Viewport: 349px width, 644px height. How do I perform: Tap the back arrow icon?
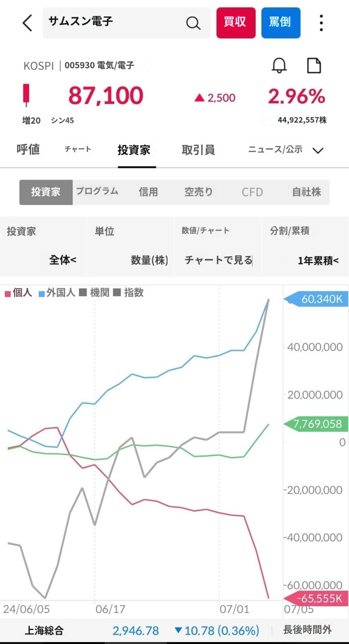coord(27,23)
